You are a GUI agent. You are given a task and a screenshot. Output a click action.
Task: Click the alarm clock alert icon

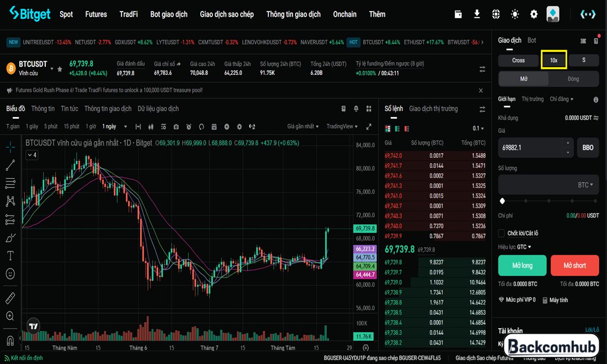click(x=189, y=127)
